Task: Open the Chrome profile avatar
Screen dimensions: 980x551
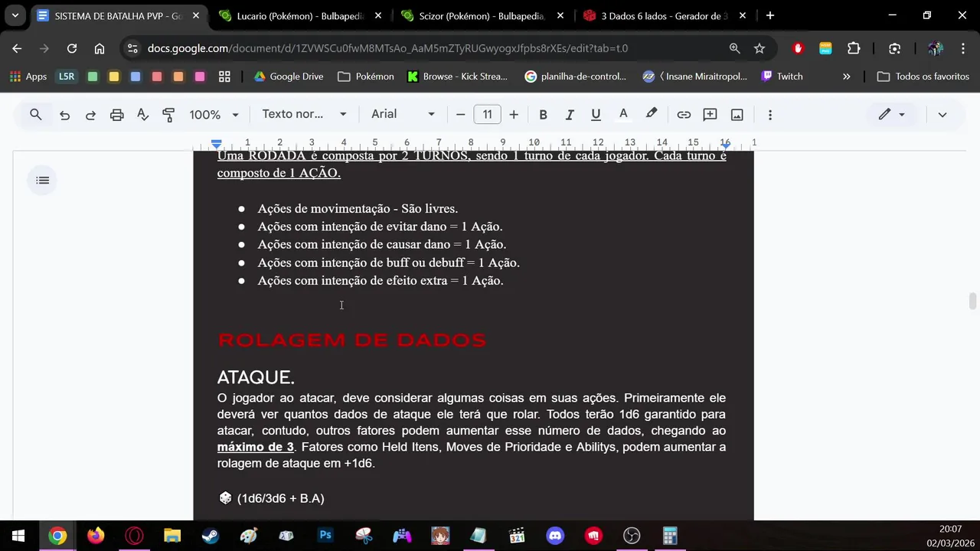Action: tap(935, 48)
